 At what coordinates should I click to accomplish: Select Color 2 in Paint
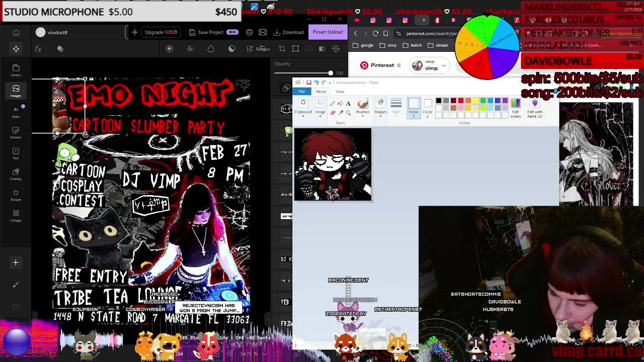click(x=428, y=108)
